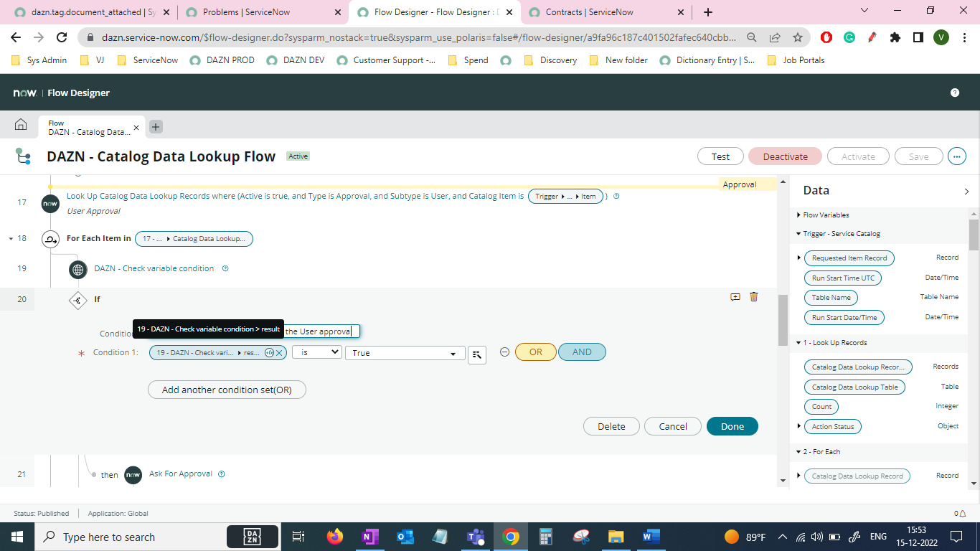
Task: Open the Flow Designer help icon
Action: (955, 93)
